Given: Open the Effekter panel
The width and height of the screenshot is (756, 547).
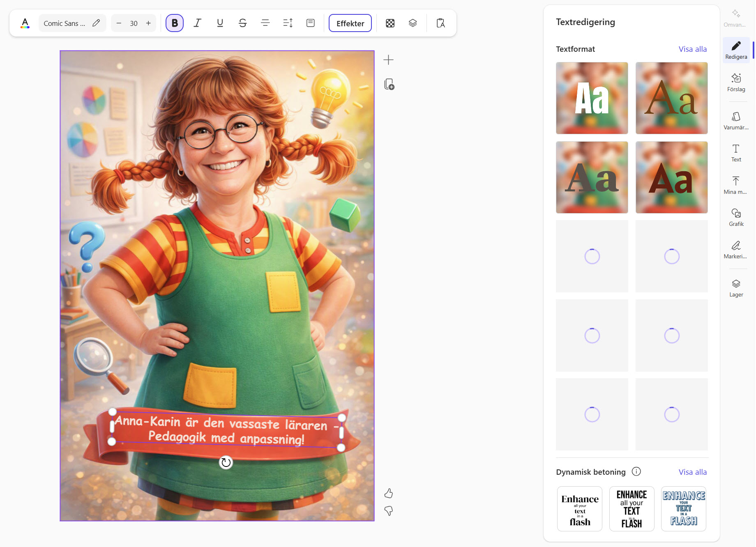Looking at the screenshot, I should point(350,23).
